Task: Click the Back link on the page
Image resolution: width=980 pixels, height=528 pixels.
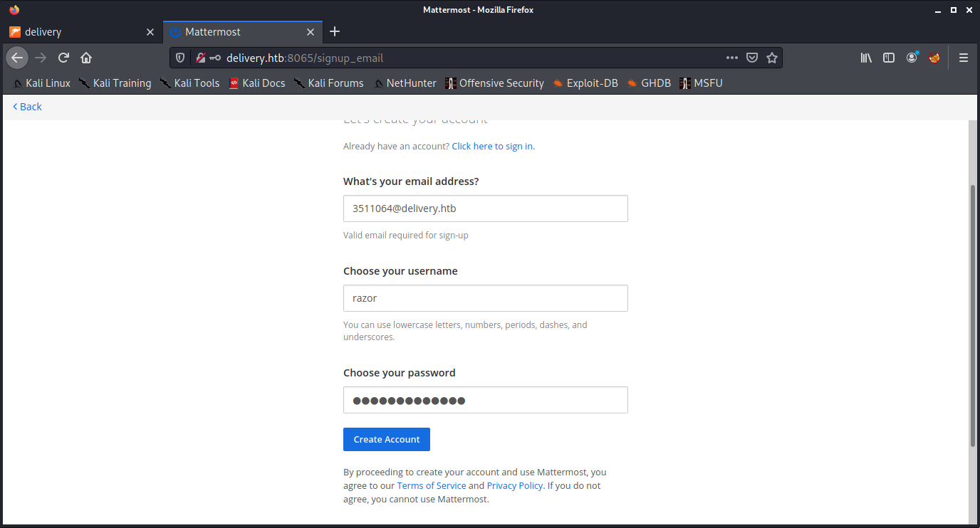Action: [27, 107]
